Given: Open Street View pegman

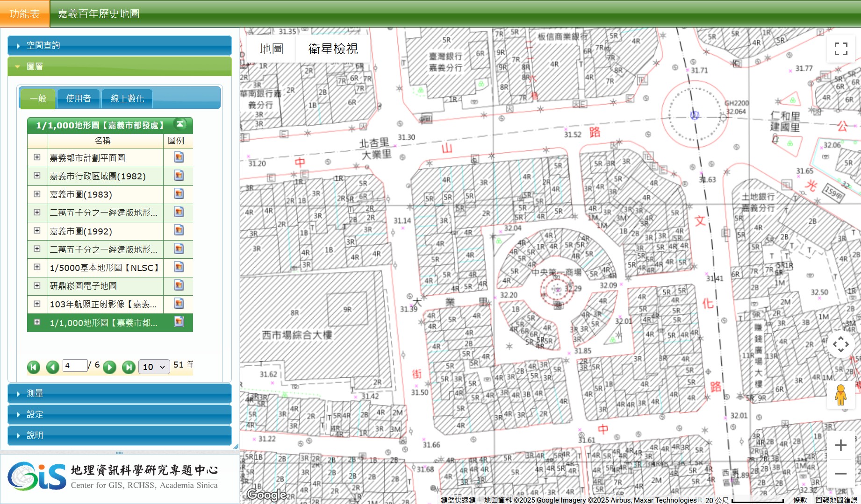Looking at the screenshot, I should [840, 395].
